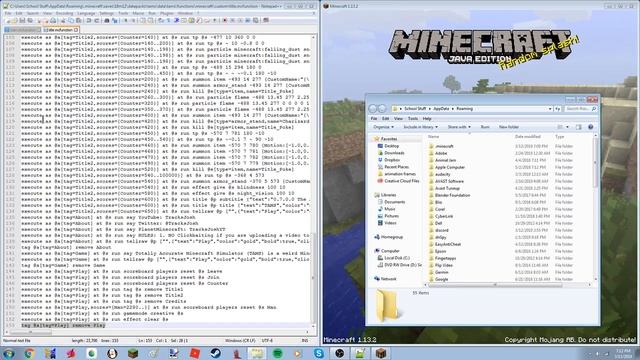Open the Include in library dropdown
Viewport: 640px width, 360px height.
[x=420, y=127]
